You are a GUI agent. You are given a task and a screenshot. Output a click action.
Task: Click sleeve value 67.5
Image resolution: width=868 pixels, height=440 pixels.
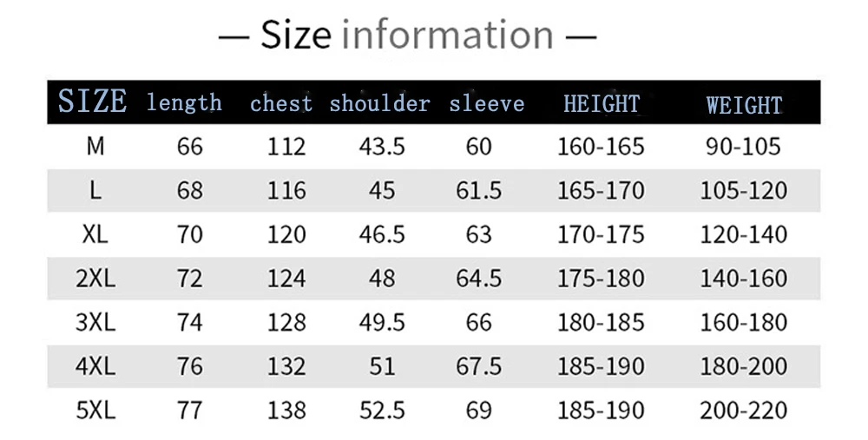pyautogui.click(x=479, y=366)
